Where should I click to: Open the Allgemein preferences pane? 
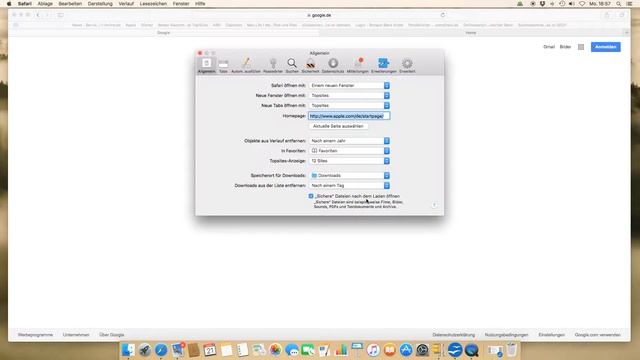tap(207, 65)
